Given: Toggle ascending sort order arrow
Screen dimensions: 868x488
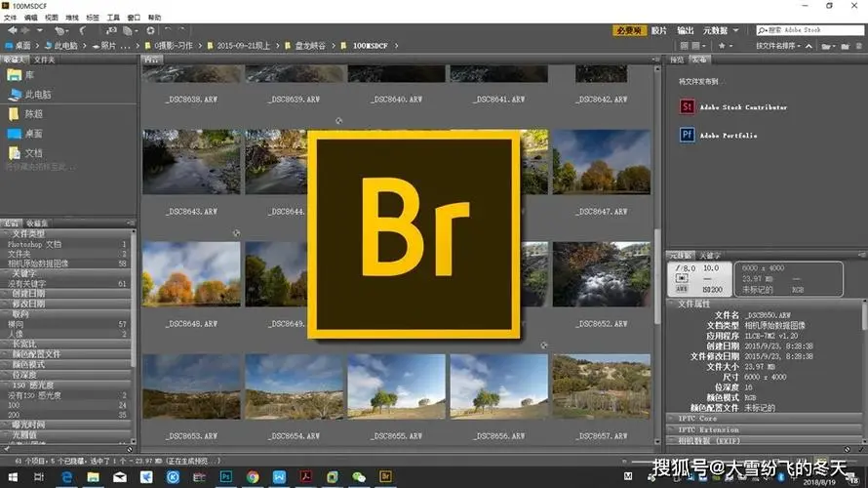Looking at the screenshot, I should pos(809,46).
